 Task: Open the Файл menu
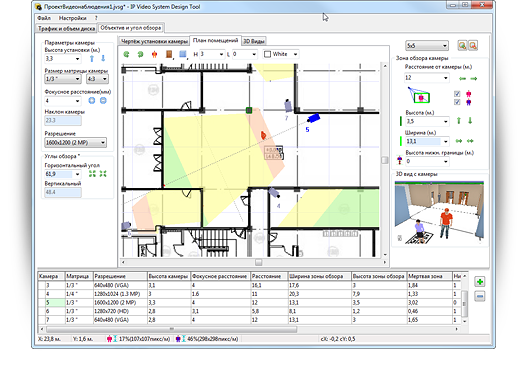[x=44, y=18]
